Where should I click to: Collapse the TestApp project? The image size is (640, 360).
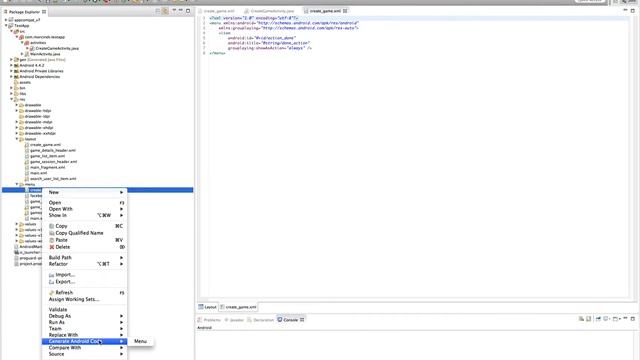[6, 25]
